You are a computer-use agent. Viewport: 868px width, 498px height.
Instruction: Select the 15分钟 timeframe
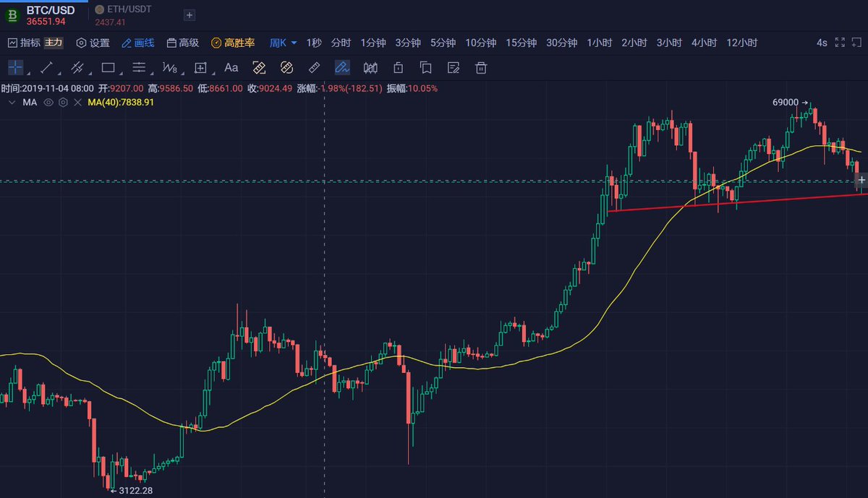point(522,43)
